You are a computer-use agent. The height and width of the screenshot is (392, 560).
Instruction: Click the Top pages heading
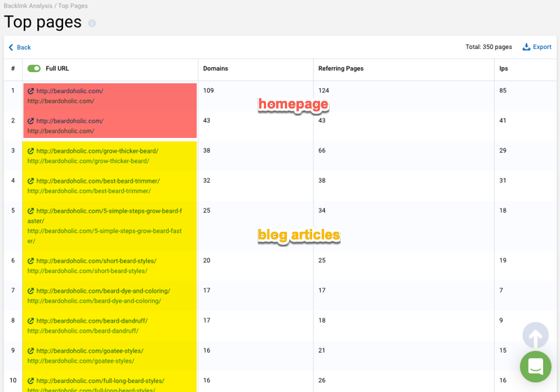(43, 22)
